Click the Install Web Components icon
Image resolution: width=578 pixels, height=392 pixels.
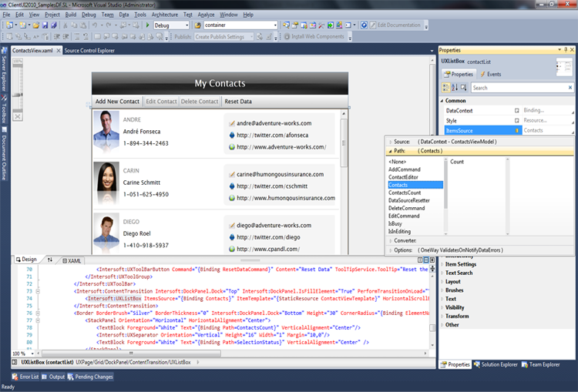(x=287, y=36)
